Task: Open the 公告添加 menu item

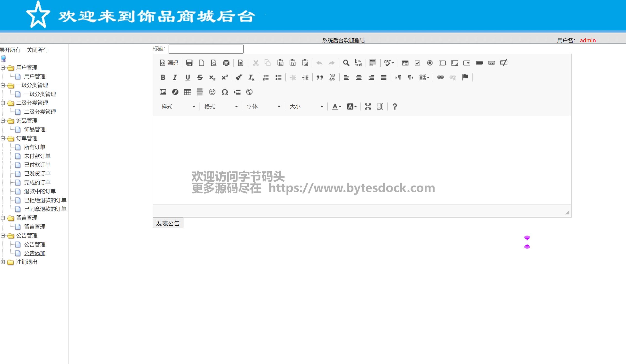Action: 34,253
